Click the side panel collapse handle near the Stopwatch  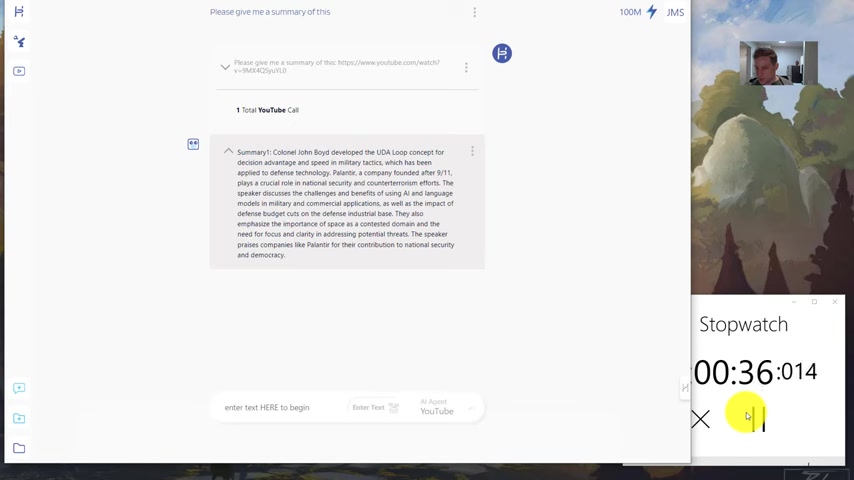pyautogui.click(x=685, y=388)
